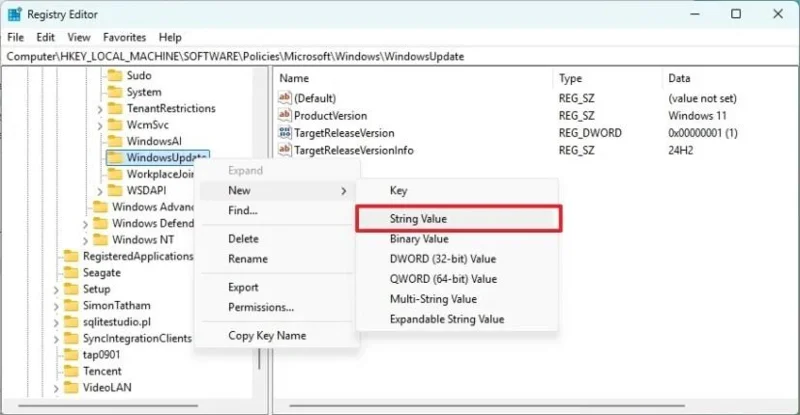Expand the Setup key
Screen dimensions: 800x415
[x=56, y=290]
